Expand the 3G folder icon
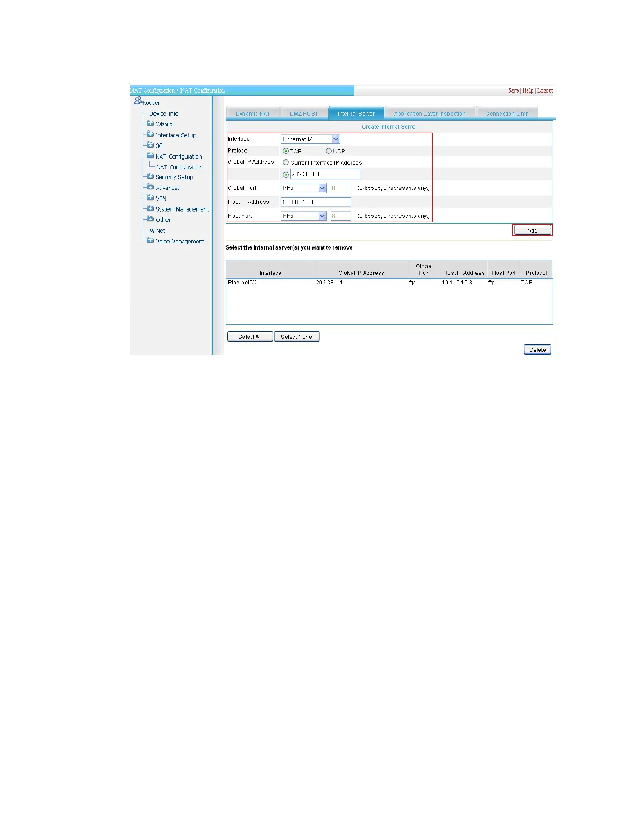 click(150, 145)
